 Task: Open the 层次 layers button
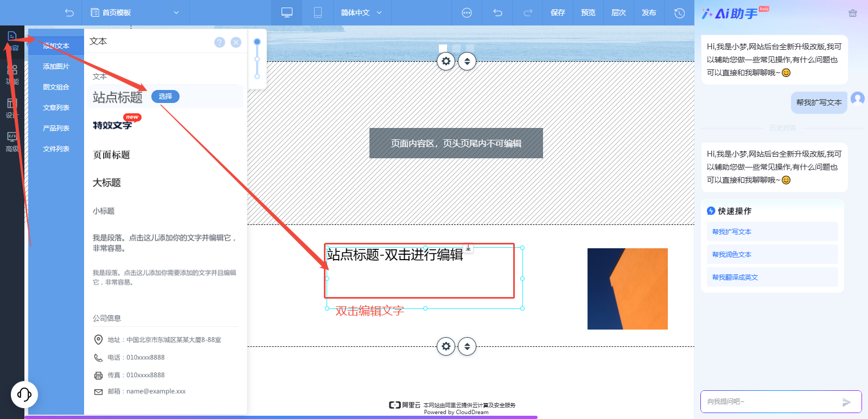(618, 12)
